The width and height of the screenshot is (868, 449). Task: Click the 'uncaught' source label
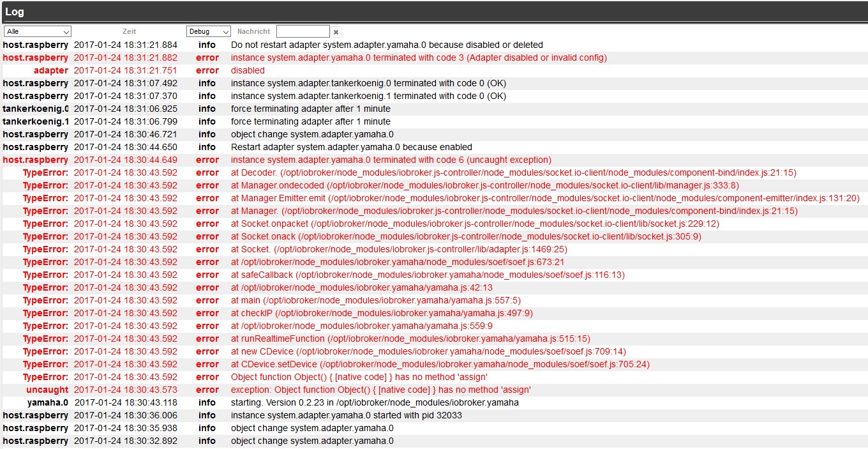[47, 390]
